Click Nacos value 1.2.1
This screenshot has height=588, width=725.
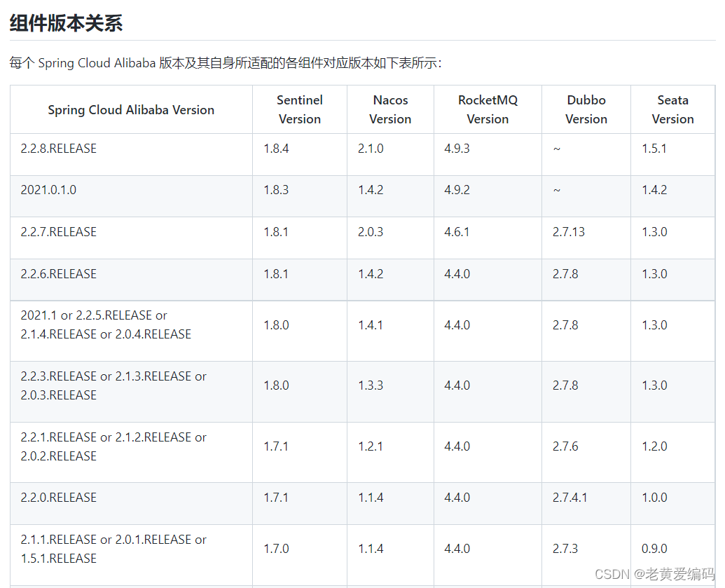[371, 446]
